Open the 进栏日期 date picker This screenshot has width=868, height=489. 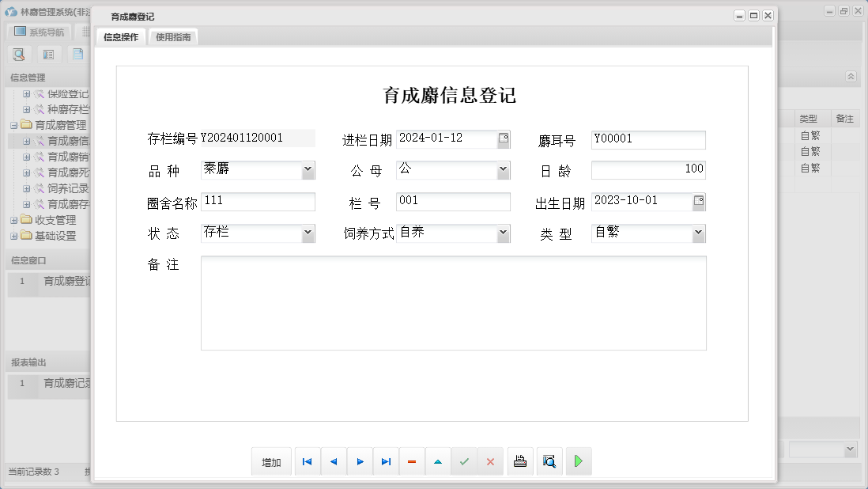[x=502, y=138]
